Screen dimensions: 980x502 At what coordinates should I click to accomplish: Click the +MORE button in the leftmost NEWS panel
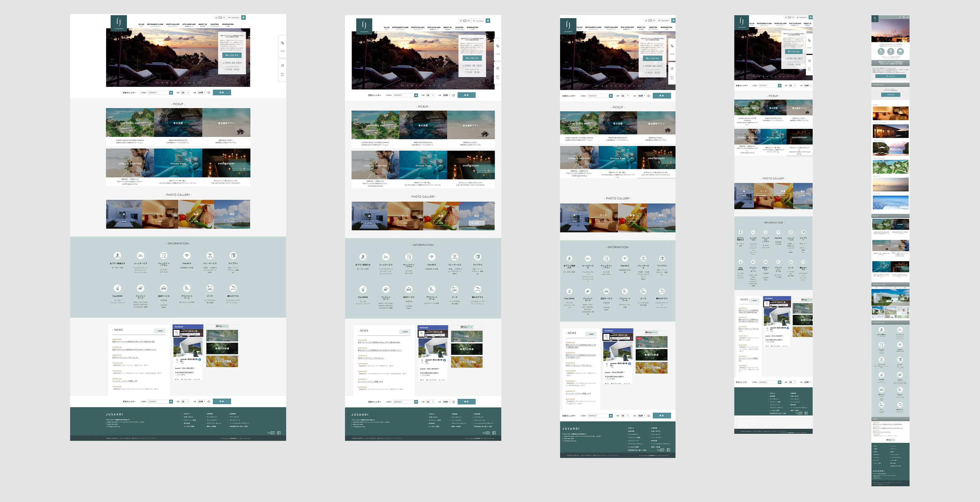point(160,331)
